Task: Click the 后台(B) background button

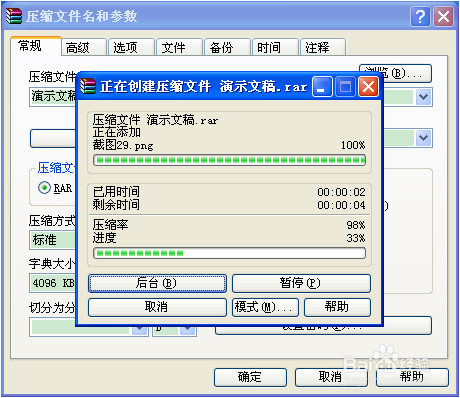Action: (x=157, y=283)
